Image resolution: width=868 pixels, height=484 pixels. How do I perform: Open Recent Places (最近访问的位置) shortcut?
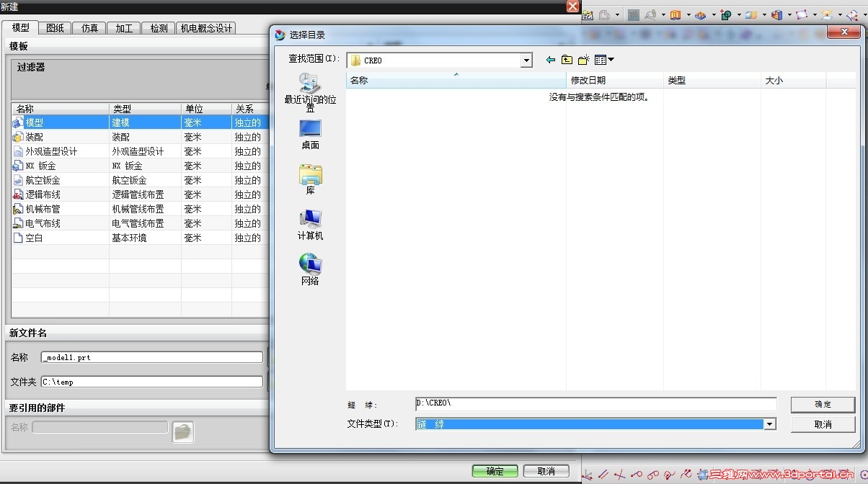tap(310, 92)
